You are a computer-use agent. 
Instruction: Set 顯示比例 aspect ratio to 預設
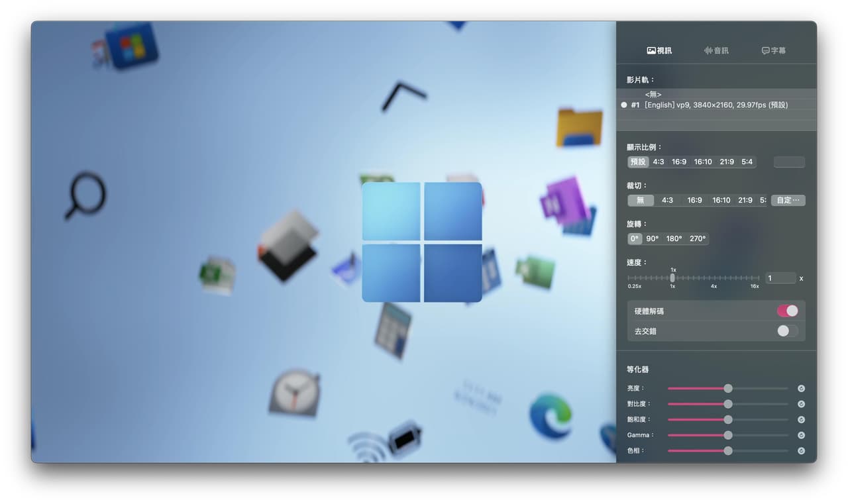638,162
